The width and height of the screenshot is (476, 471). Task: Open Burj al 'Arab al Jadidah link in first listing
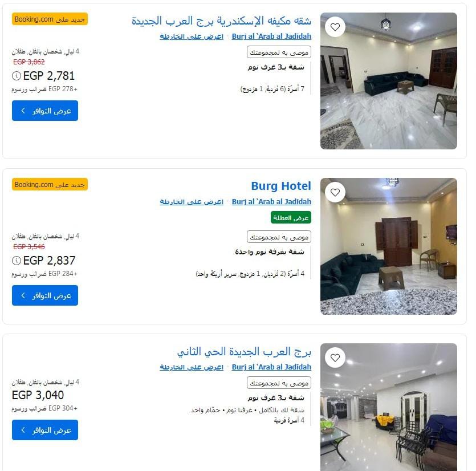click(271, 36)
